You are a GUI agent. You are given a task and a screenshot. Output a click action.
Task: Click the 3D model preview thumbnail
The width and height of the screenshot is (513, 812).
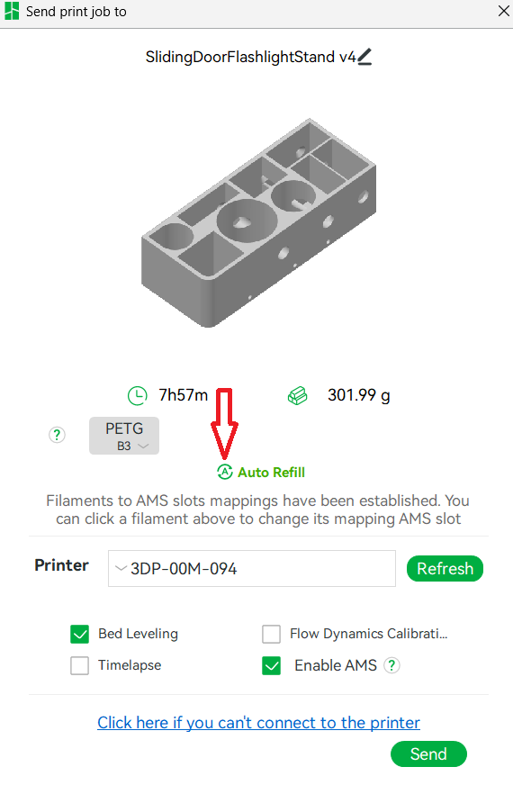[258, 222]
